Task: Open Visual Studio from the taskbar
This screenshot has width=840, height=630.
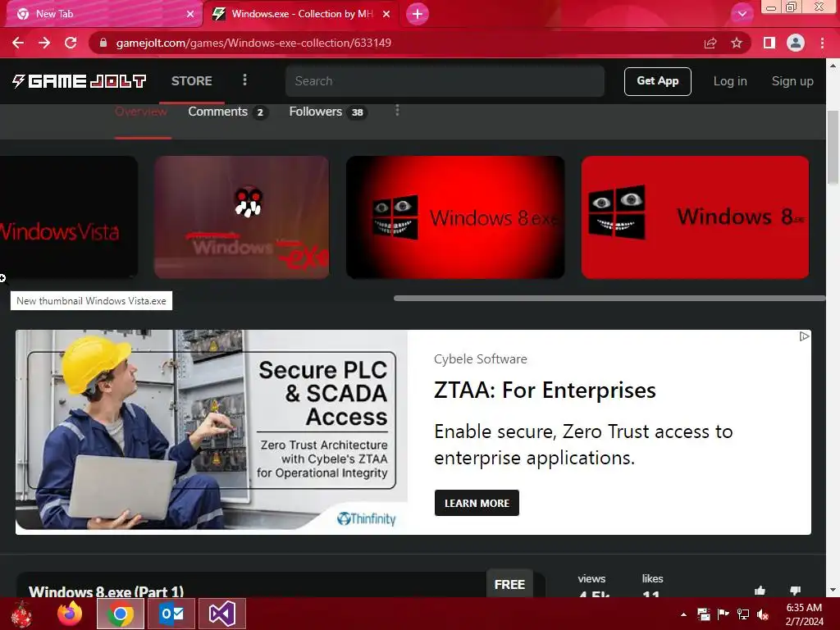Action: [221, 614]
